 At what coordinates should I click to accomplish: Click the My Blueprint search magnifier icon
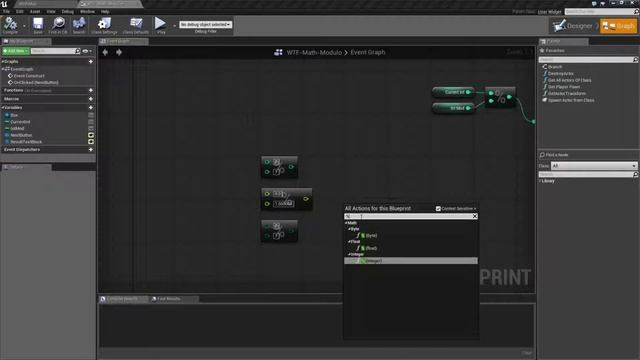click(78, 51)
